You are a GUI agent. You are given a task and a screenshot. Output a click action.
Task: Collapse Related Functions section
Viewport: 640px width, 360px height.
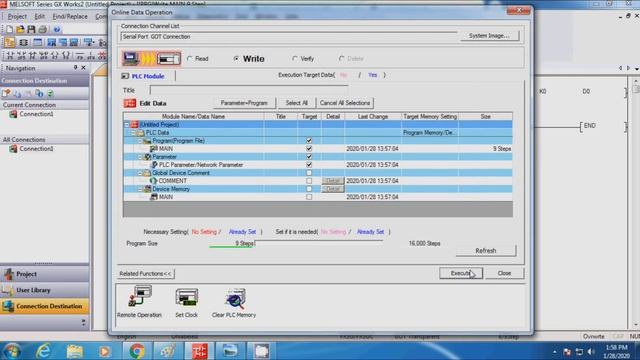(145, 273)
